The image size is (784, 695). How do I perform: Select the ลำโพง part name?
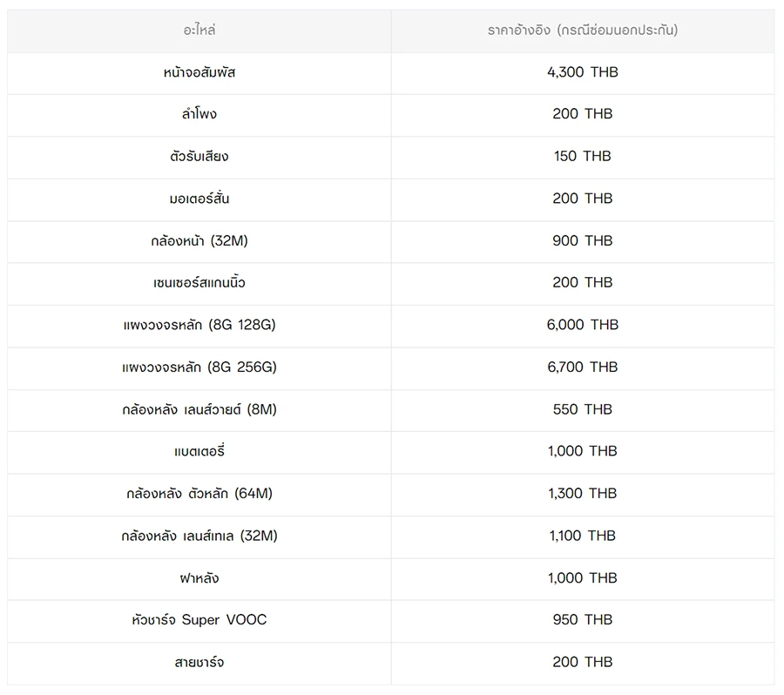pos(199,114)
